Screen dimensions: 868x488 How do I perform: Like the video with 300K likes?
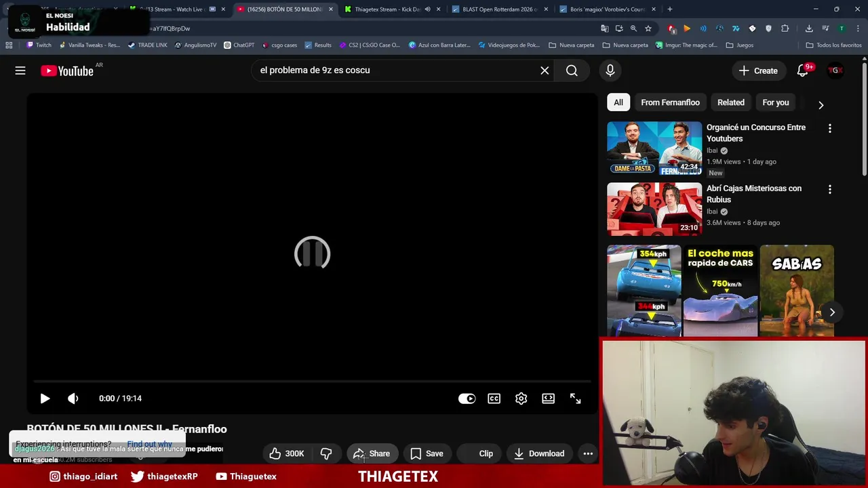(285, 453)
